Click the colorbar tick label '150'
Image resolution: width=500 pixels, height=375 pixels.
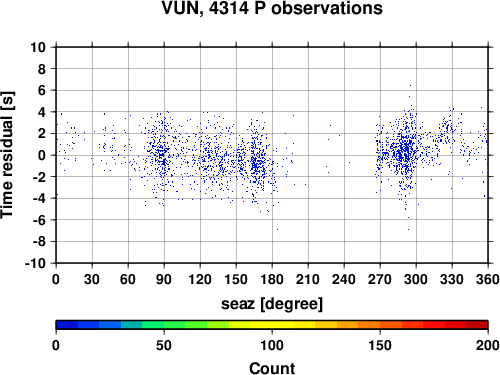coord(380,345)
